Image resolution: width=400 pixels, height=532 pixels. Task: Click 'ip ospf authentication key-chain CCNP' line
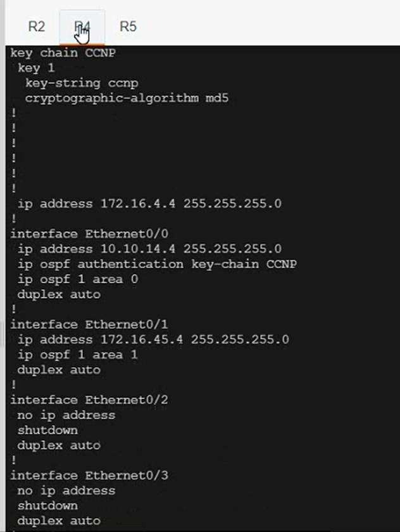coord(157,264)
